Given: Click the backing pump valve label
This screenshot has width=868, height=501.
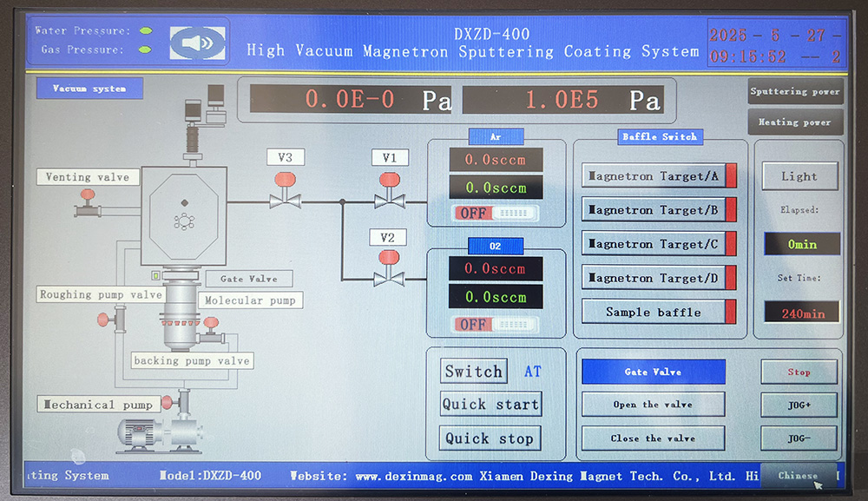Looking at the screenshot, I should point(192,360).
